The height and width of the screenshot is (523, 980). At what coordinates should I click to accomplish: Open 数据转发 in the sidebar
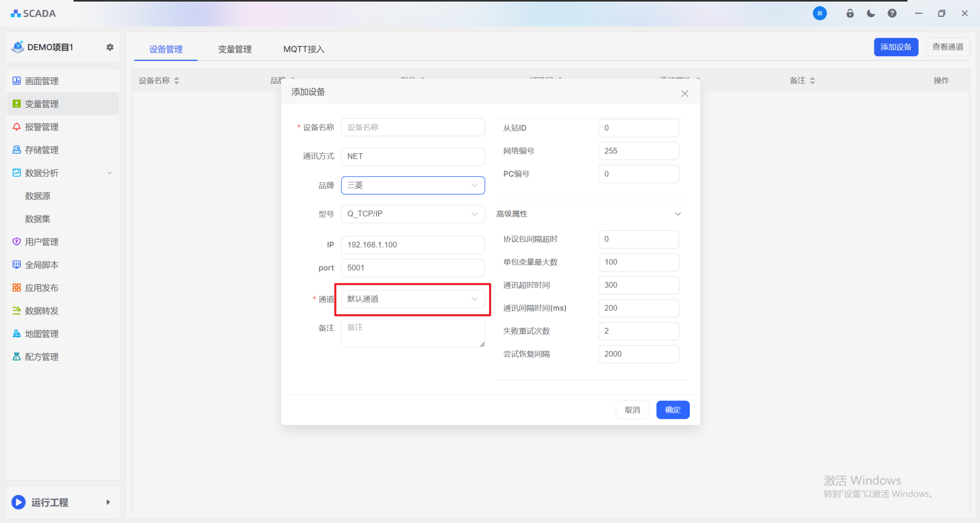(x=62, y=311)
